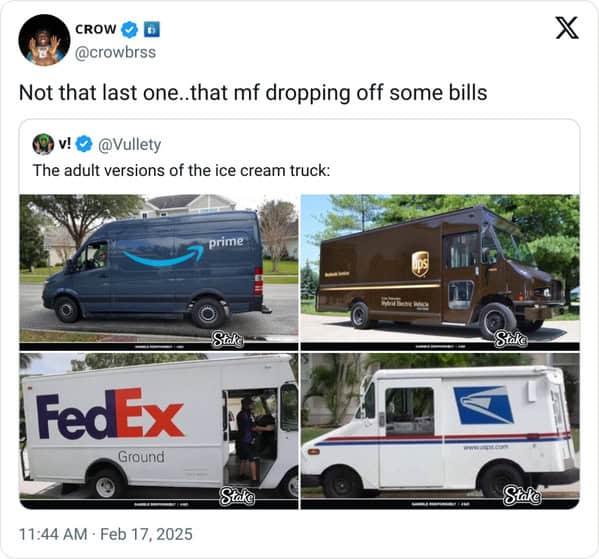Click Stake logo on Amazon van photo

[x=228, y=339]
